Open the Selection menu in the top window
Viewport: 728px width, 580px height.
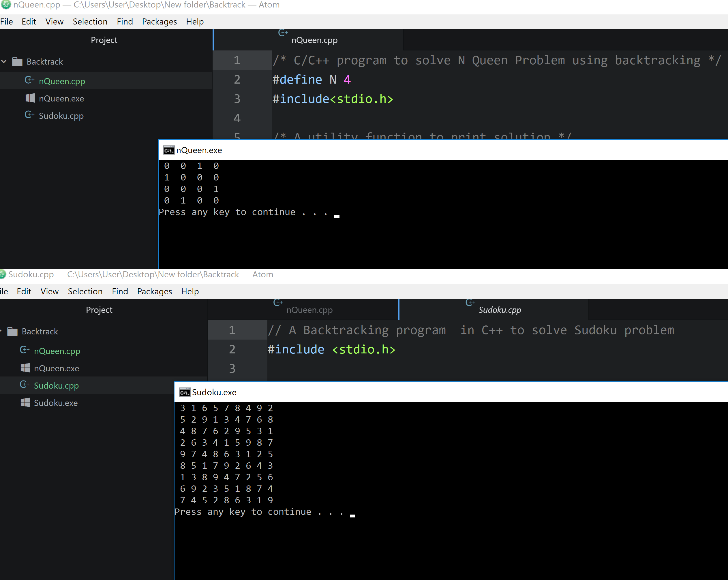90,22
